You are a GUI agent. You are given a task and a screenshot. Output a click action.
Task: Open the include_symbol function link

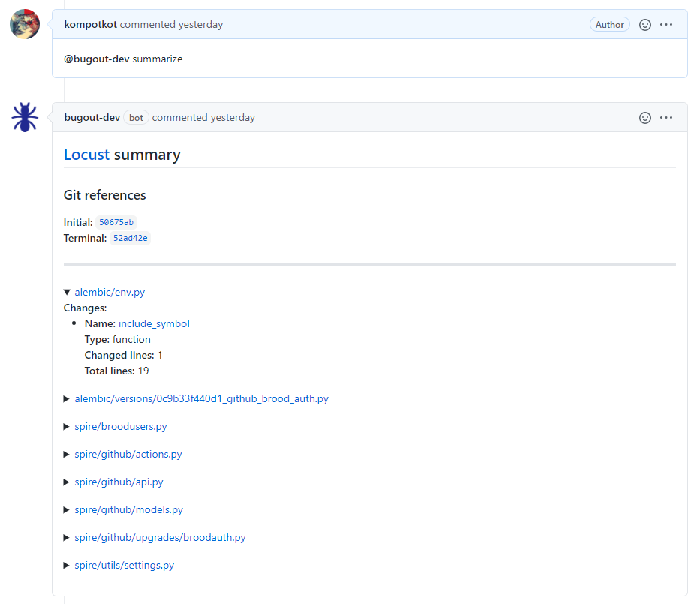tap(154, 323)
